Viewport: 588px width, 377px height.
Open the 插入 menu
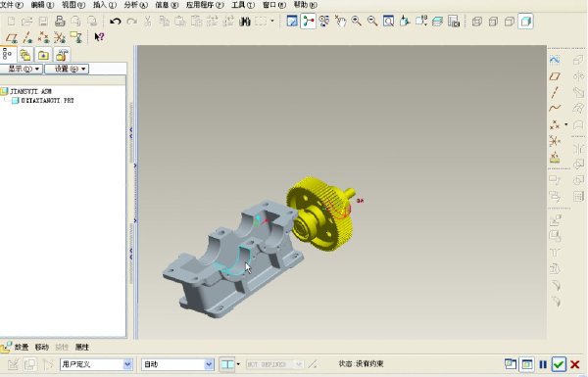point(105,5)
